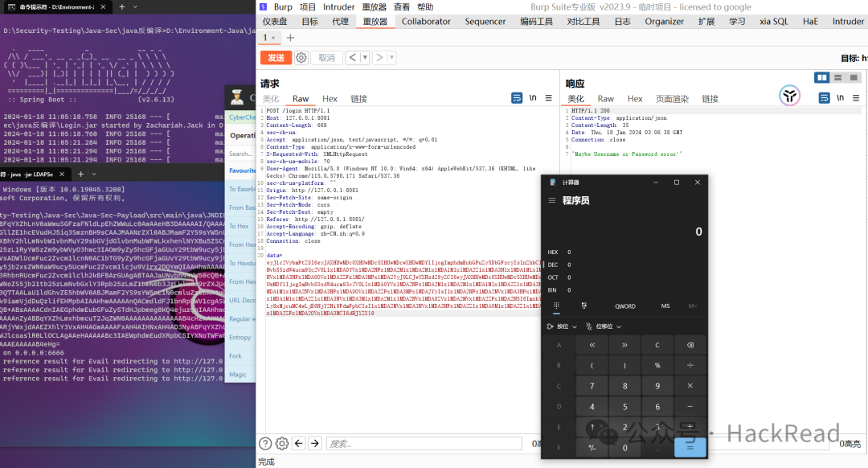Add a new Repeater tab with the plus
The image size is (868, 468).
point(290,38)
